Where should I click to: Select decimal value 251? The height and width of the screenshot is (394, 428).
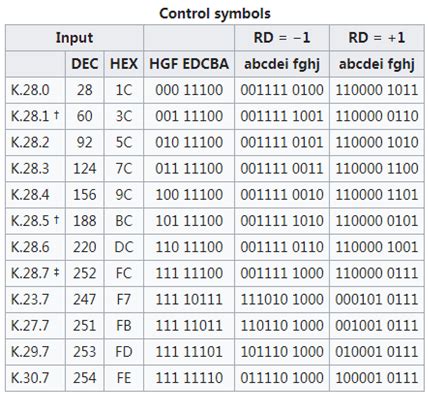[85, 325]
